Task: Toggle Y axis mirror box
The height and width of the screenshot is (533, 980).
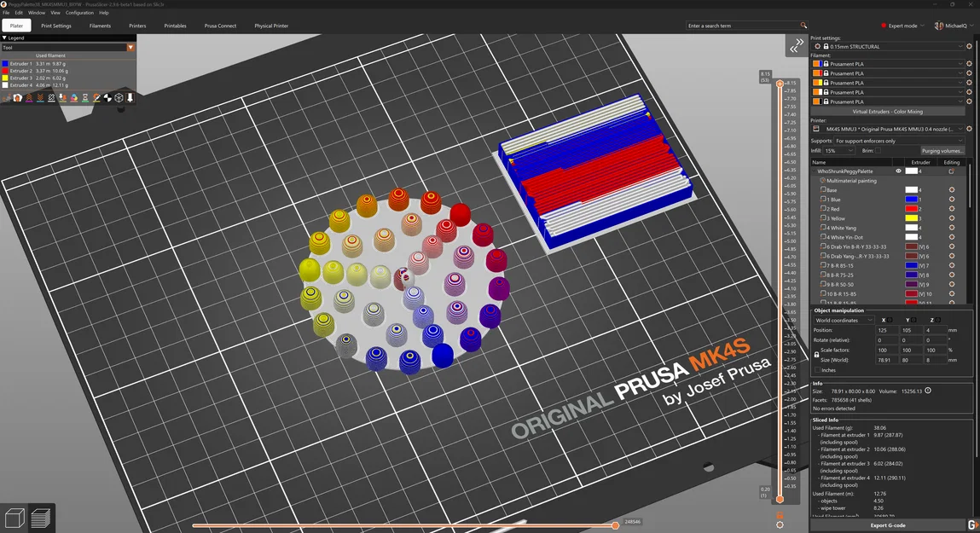Action: point(914,320)
